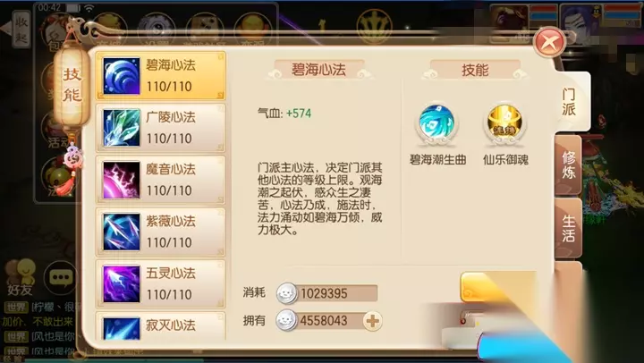Switch to the 生活 tab
Viewport: 644px width, 363px height.
(x=569, y=228)
